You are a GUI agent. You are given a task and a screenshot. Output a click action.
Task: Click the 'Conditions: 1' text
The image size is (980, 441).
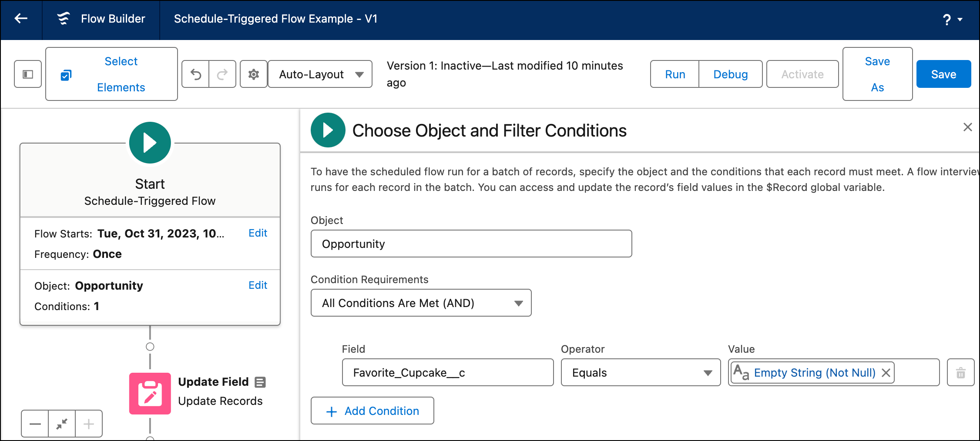click(67, 306)
